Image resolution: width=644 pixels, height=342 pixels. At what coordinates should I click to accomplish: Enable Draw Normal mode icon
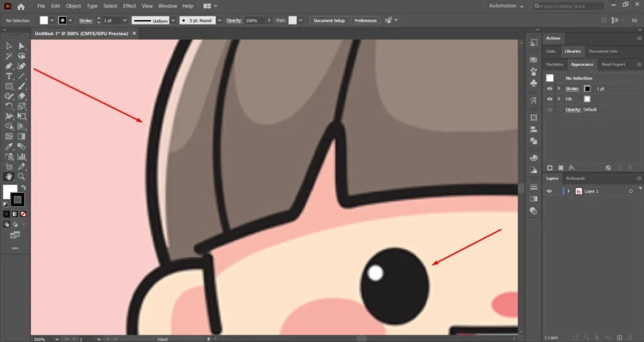pos(6,224)
